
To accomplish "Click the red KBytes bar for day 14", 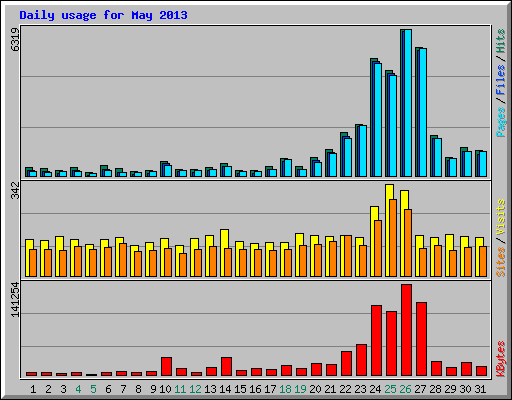I will pos(226,367).
